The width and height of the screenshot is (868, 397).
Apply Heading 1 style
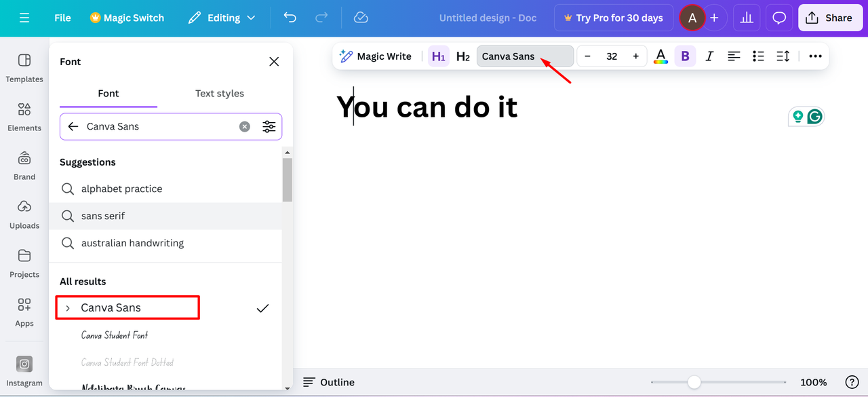[439, 56]
